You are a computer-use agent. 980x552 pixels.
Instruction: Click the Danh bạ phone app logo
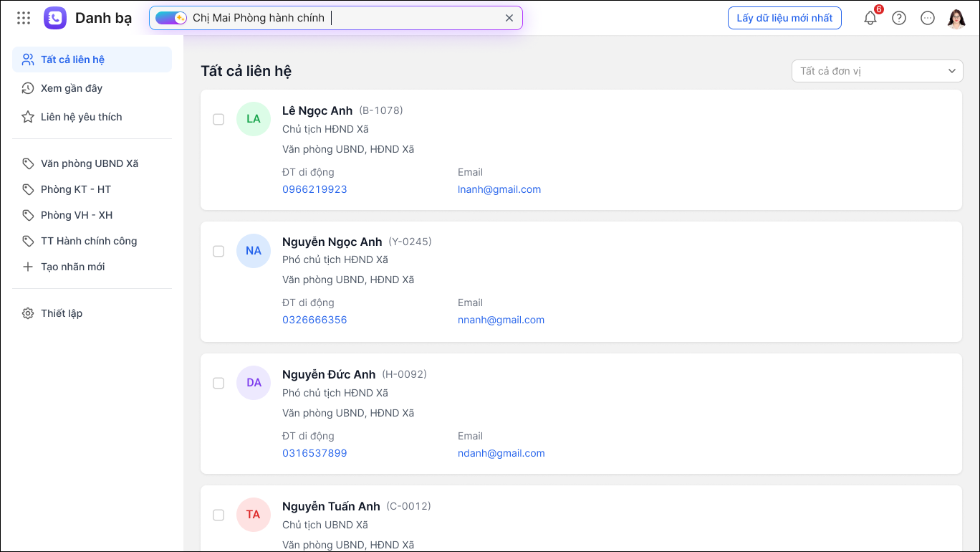click(55, 18)
